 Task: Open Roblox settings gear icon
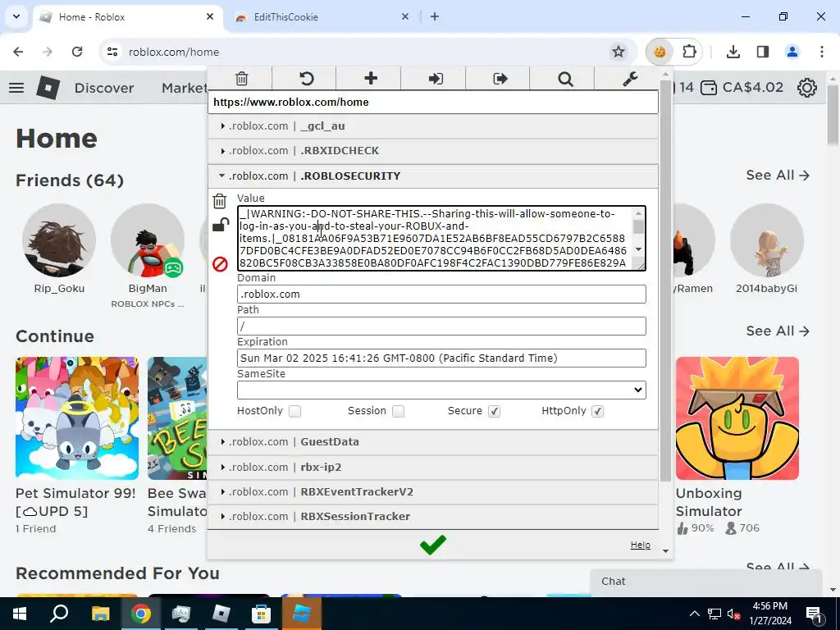pyautogui.click(x=807, y=87)
